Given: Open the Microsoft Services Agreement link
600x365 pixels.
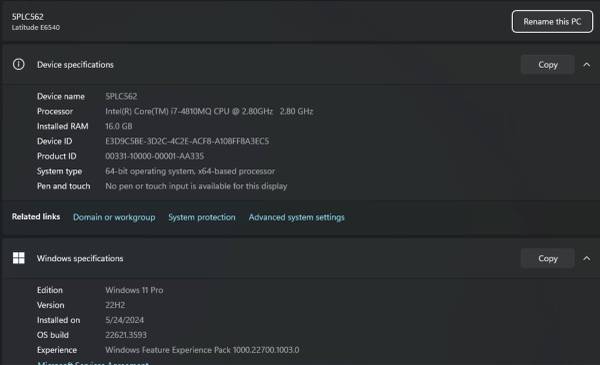Looking at the screenshot, I should coord(93,363).
